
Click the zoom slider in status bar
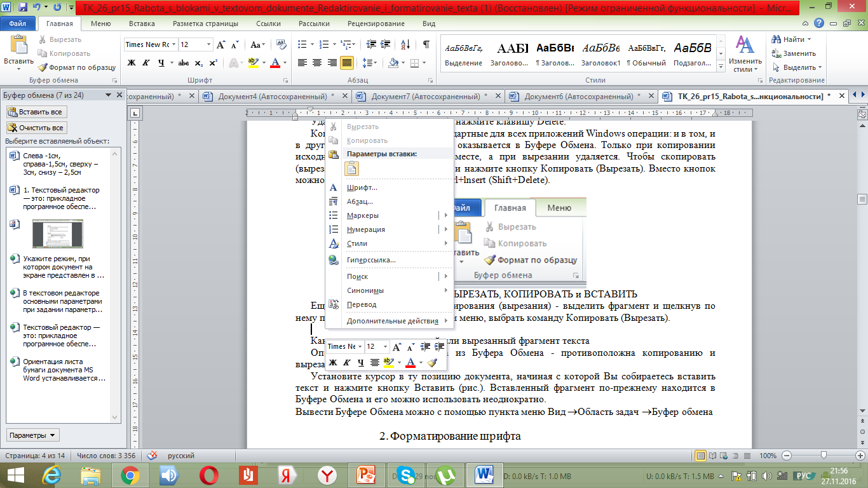824,455
